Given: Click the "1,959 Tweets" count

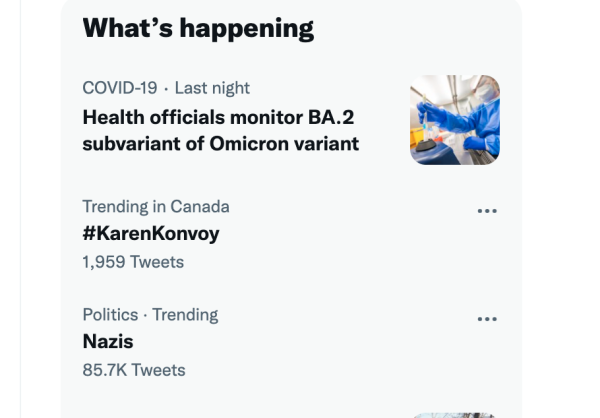Looking at the screenshot, I should point(133,262).
